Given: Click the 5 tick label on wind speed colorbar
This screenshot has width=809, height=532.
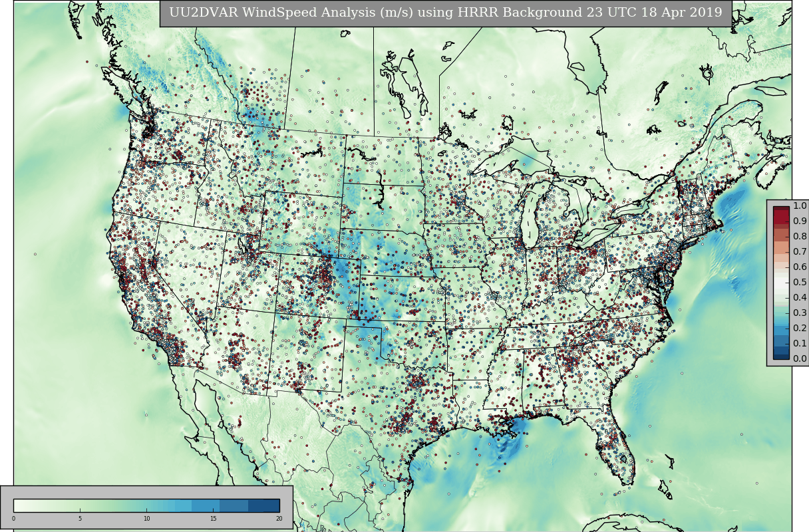Looking at the screenshot, I should pos(80,519).
